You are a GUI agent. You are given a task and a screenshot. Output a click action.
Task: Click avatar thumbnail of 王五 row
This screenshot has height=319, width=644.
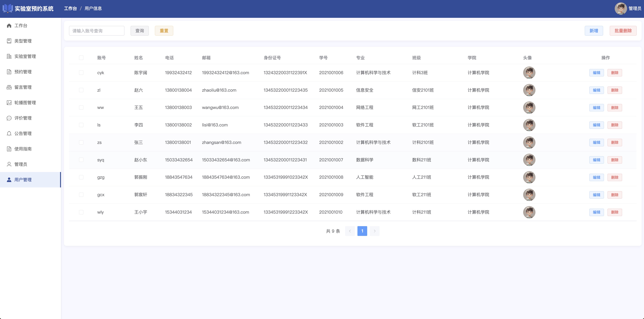529,108
